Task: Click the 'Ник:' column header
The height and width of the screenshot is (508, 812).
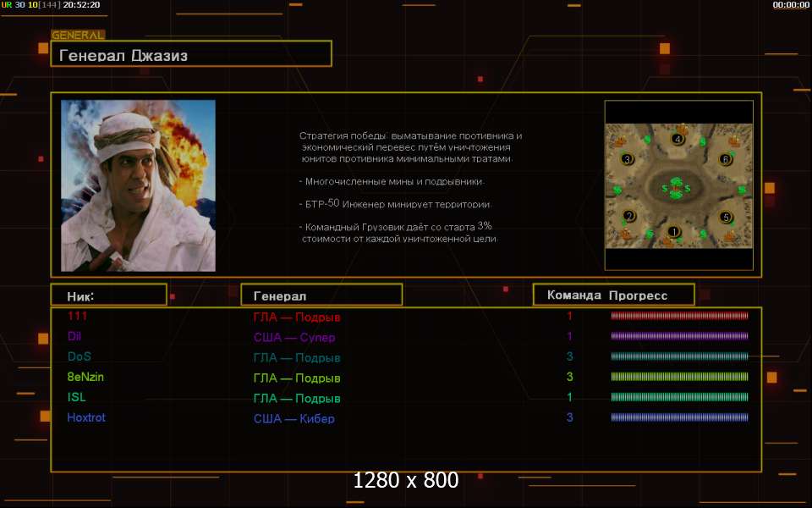Action: pyautogui.click(x=108, y=295)
